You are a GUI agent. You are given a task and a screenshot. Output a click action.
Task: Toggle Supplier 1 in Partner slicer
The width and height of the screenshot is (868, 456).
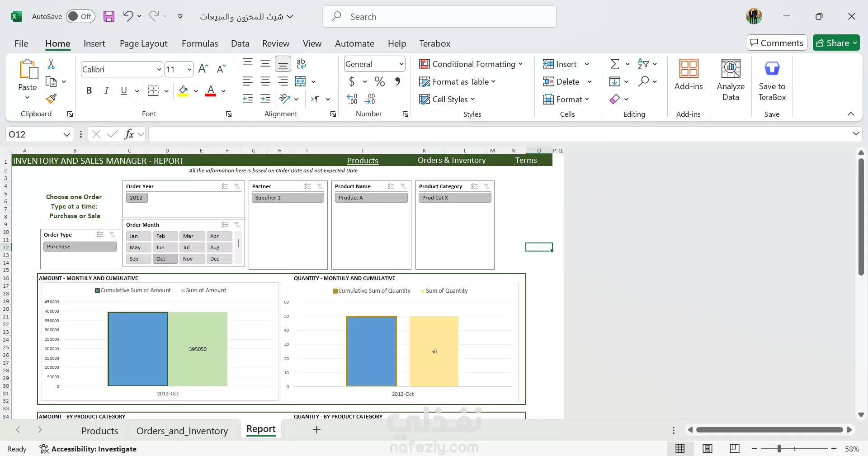(x=288, y=198)
